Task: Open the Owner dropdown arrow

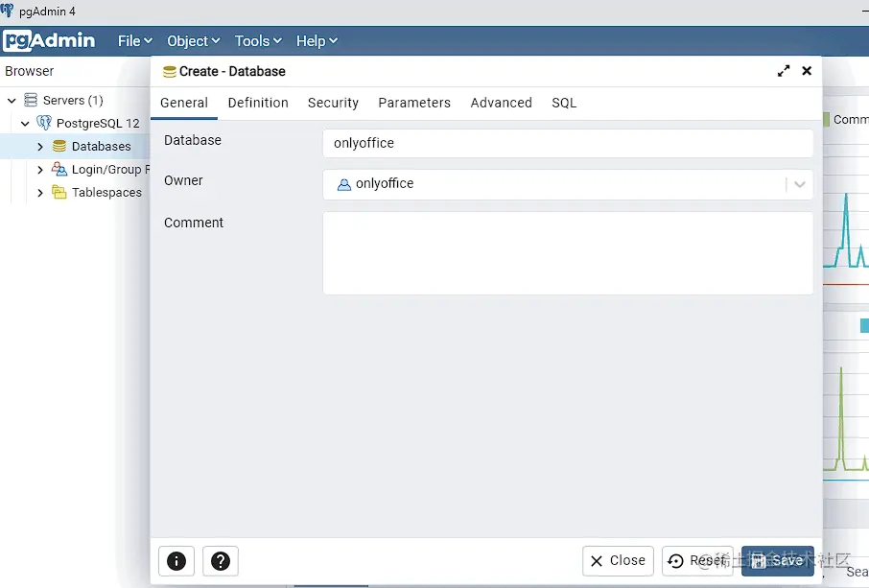Action: click(x=799, y=184)
